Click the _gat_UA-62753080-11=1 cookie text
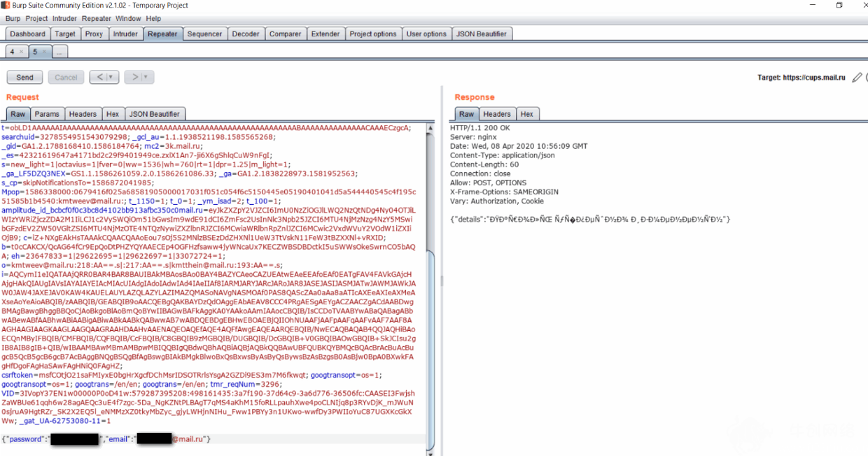 [64, 421]
